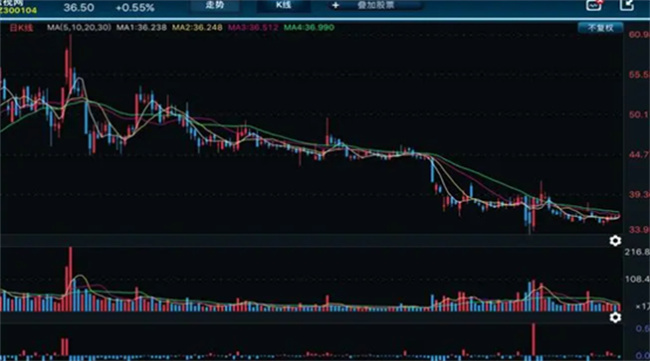Open bottom indicator panel settings gear
The height and width of the screenshot is (361, 650).
coord(615,317)
